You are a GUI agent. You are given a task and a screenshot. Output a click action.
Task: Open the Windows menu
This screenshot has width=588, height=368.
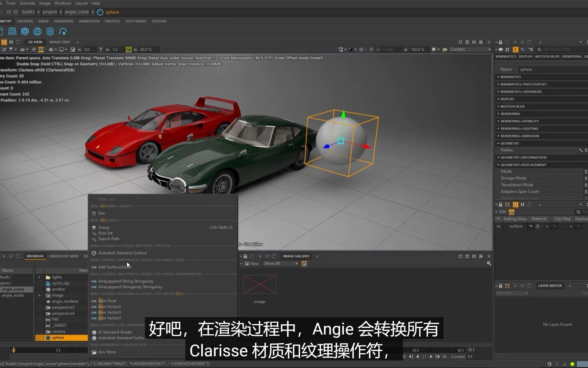[63, 3]
